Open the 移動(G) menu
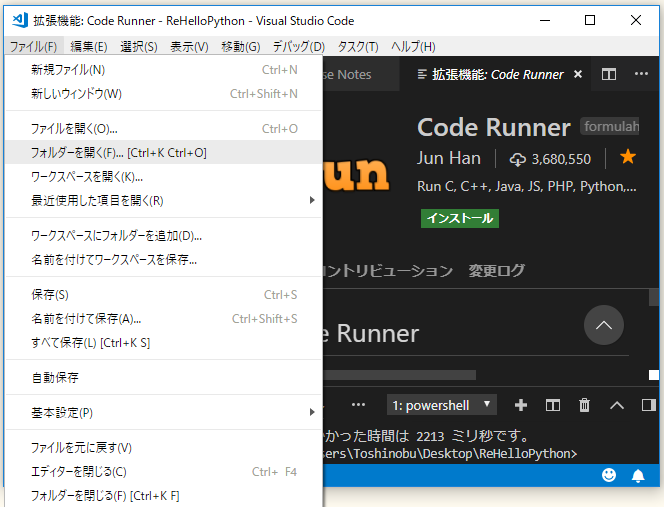Viewport: 664px width, 507px height. click(x=241, y=46)
